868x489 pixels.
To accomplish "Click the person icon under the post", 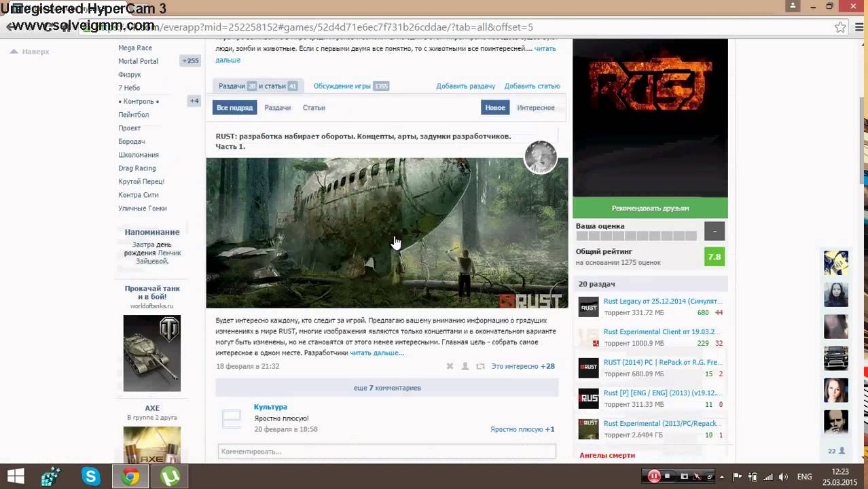I will 465,366.
